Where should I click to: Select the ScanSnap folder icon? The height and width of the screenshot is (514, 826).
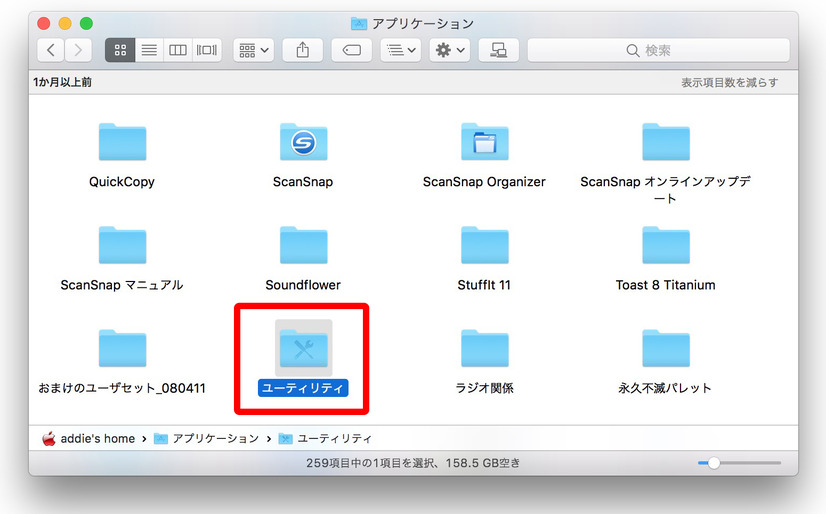tap(303, 142)
